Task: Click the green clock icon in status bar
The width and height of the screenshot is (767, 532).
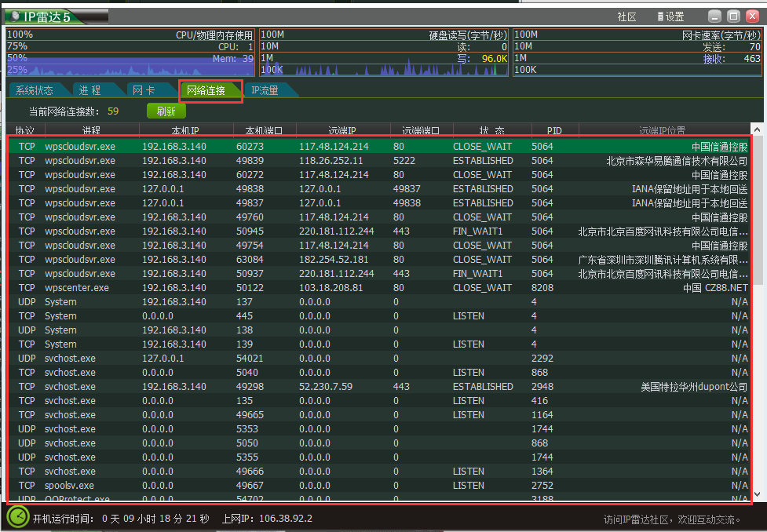Action: click(17, 517)
